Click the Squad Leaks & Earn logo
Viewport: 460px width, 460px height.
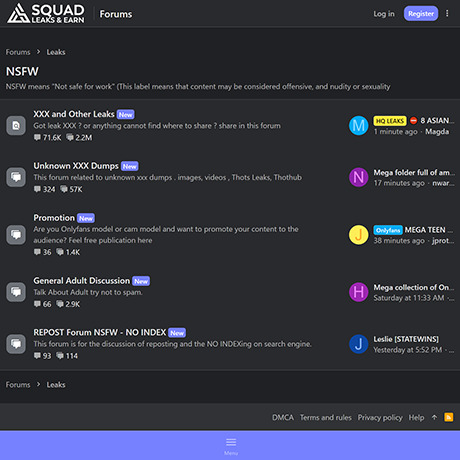coord(46,14)
